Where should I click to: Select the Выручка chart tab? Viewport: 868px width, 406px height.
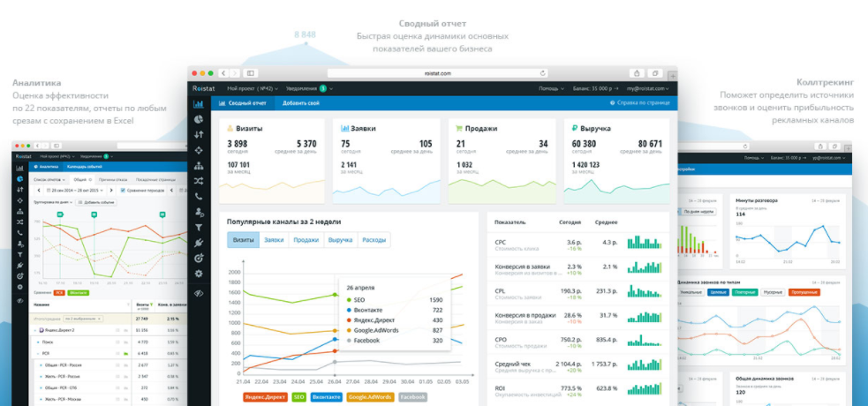click(x=341, y=240)
